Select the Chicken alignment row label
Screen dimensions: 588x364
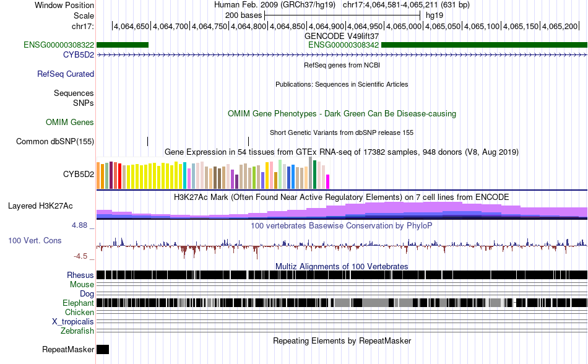(x=79, y=312)
